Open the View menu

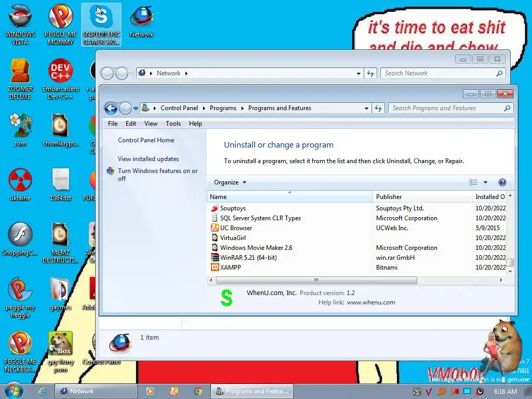coord(151,124)
